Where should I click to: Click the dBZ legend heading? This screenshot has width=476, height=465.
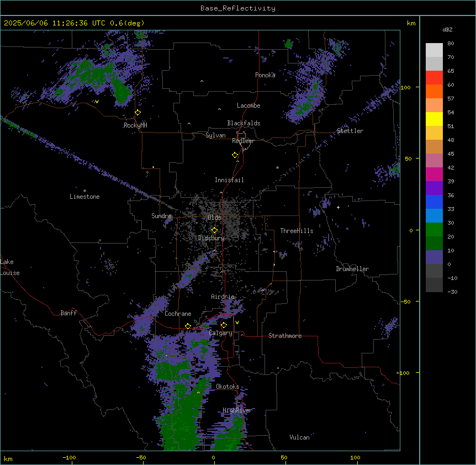447,30
